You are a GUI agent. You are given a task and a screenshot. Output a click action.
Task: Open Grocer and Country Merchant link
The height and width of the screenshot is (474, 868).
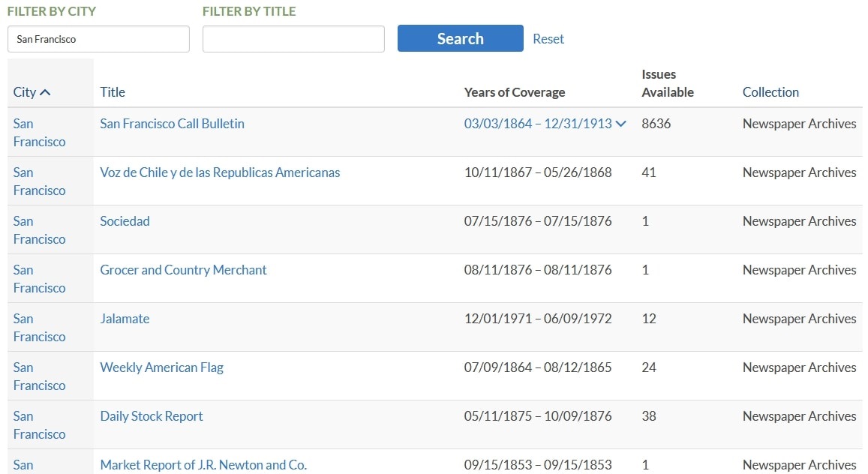(x=183, y=270)
